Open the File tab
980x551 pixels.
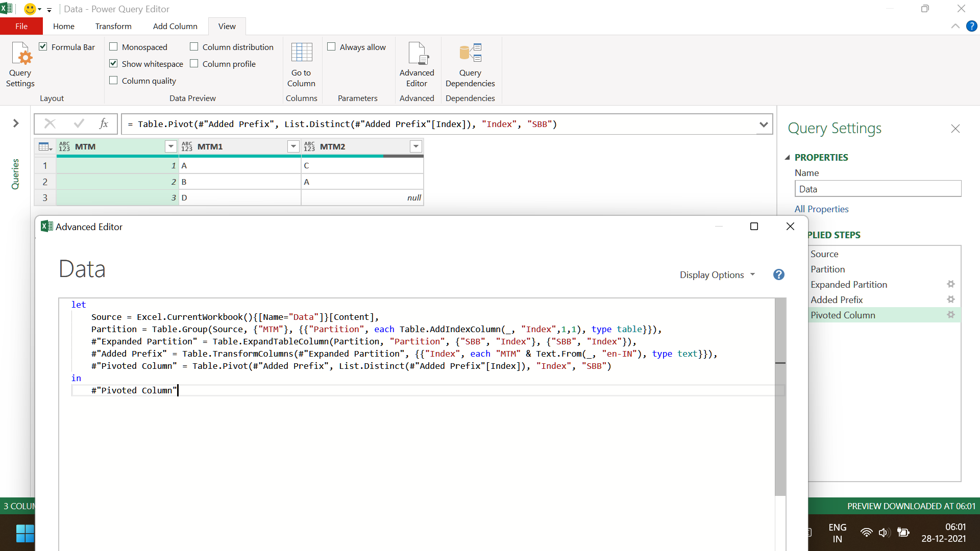[21, 26]
